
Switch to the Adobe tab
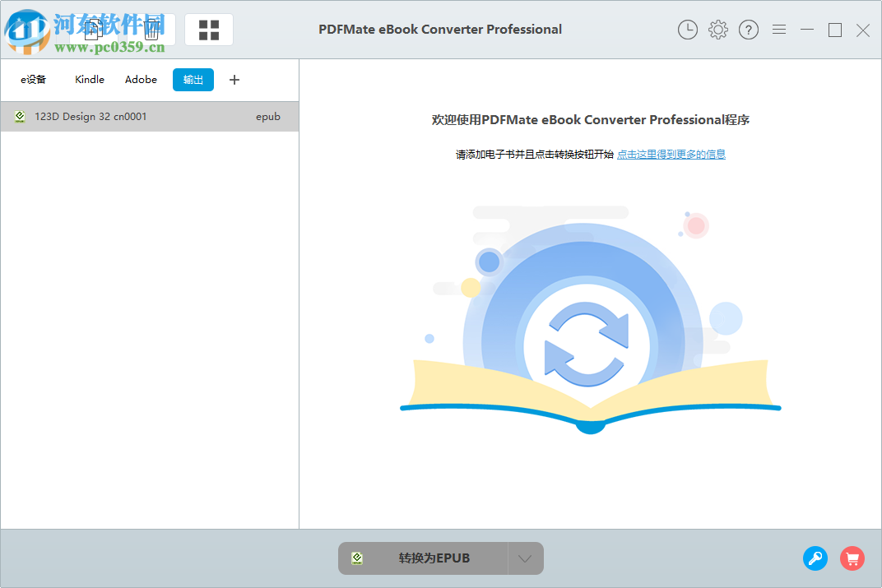pyautogui.click(x=140, y=79)
